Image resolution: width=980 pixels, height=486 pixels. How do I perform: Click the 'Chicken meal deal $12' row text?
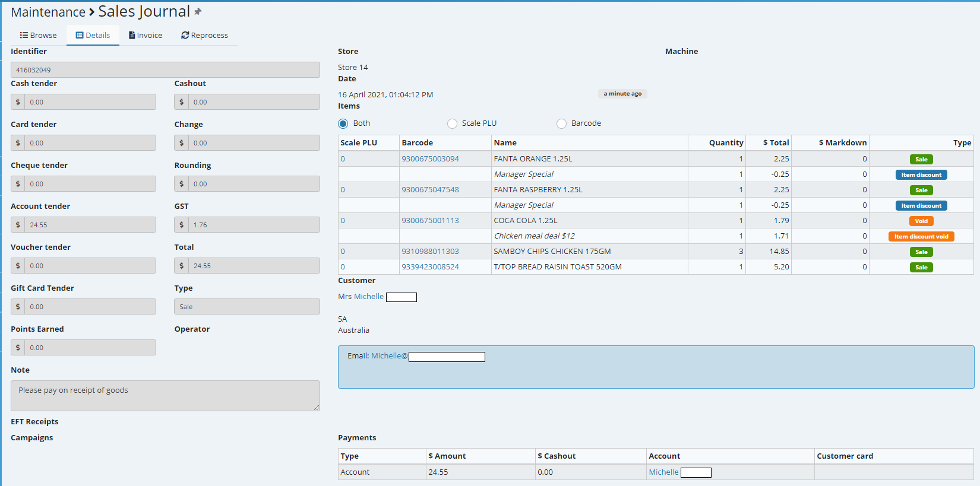pos(534,236)
